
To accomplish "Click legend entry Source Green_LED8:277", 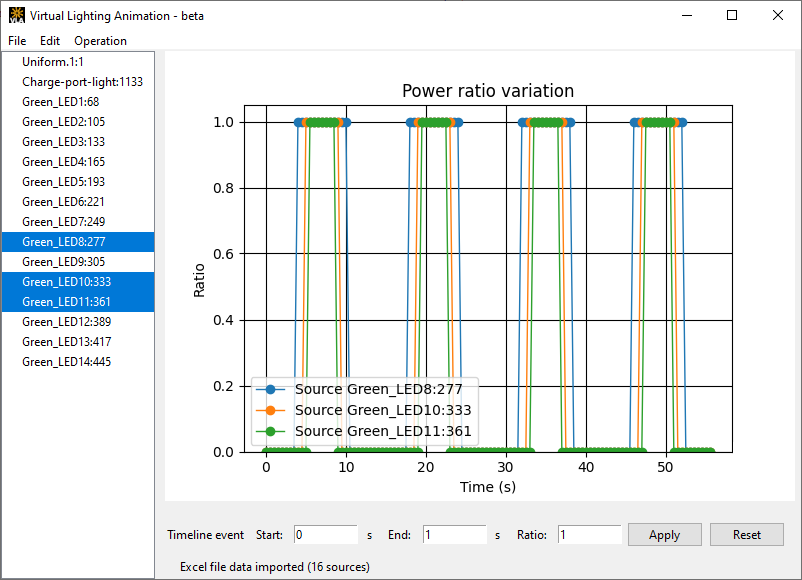I will coord(359,389).
